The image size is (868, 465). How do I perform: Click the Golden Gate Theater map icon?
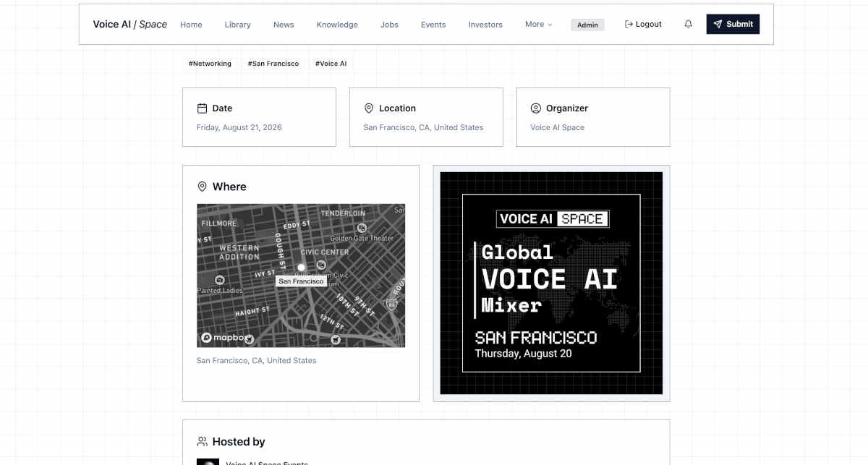click(x=362, y=228)
